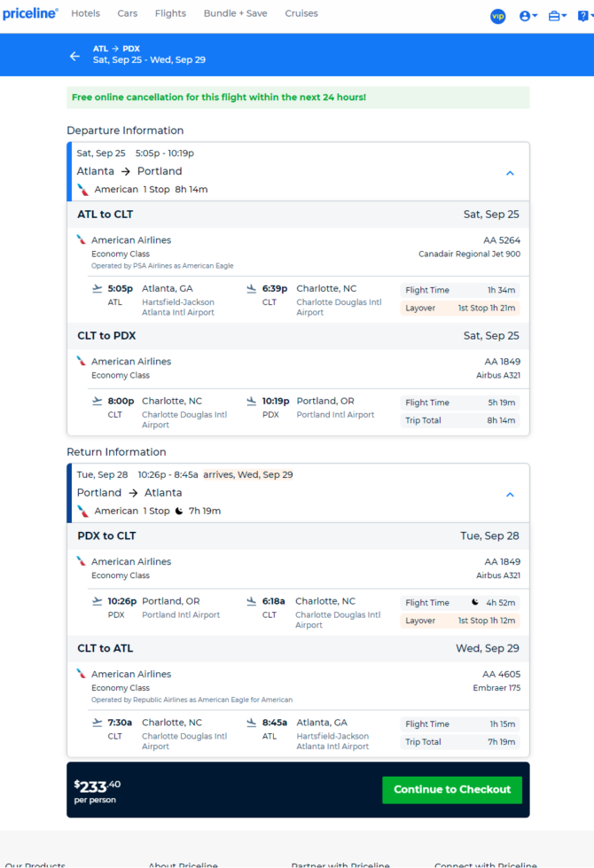Collapse the return flight details
This screenshot has height=868, width=594.
[510, 495]
